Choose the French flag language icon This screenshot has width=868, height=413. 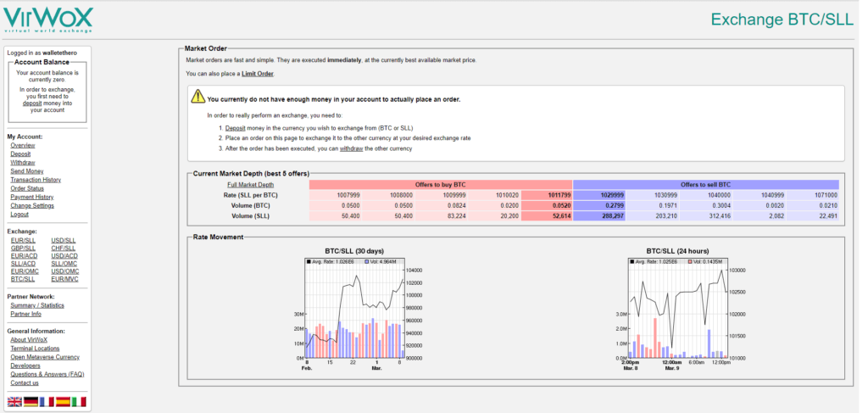coord(47,401)
